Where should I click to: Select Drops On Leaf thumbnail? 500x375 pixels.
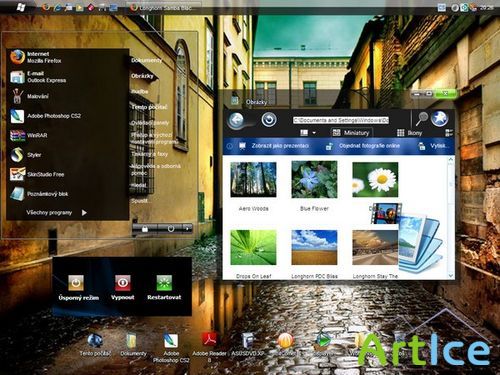pyautogui.click(x=253, y=247)
